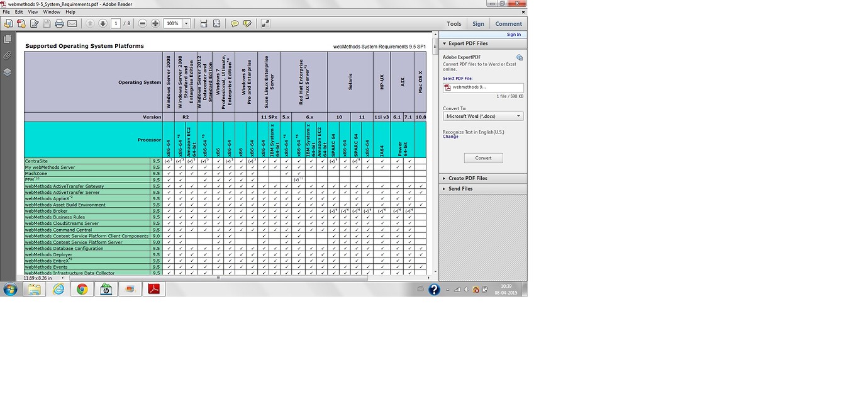868x408 pixels.
Task: Click the MashZone row label
Action: [36, 174]
